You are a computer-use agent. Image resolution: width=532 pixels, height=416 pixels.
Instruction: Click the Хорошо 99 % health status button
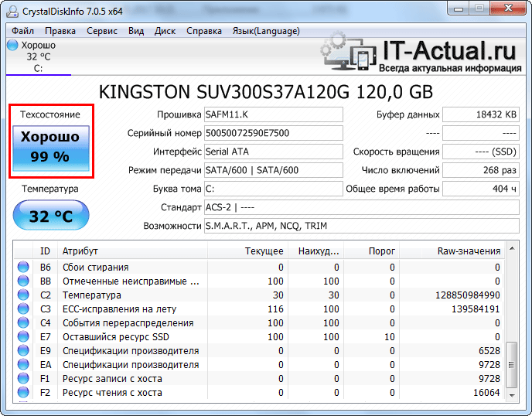51,148
